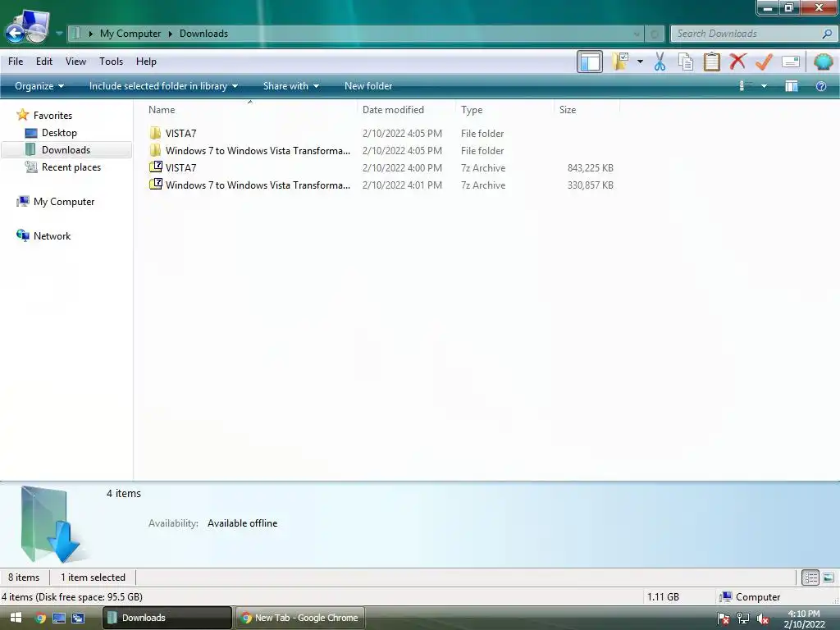
Task: Expand Include selected folder in library
Action: pyautogui.click(x=163, y=85)
